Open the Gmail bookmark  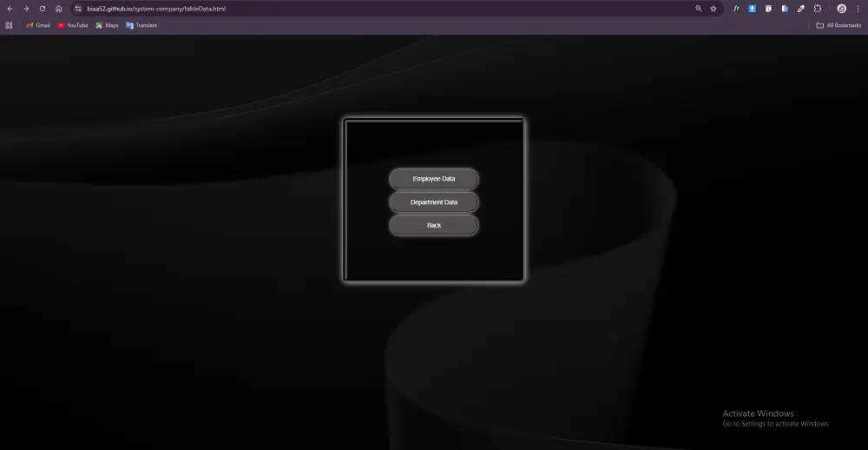38,25
